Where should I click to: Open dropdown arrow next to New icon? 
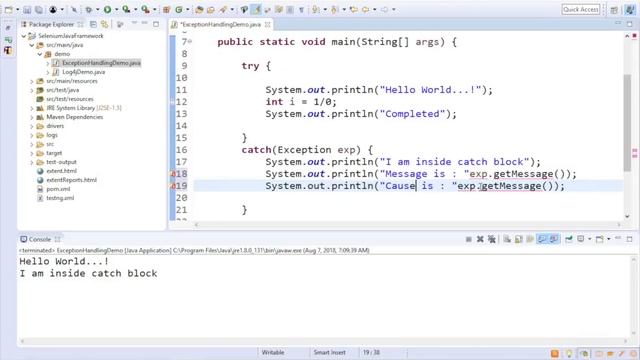tap(18, 9)
